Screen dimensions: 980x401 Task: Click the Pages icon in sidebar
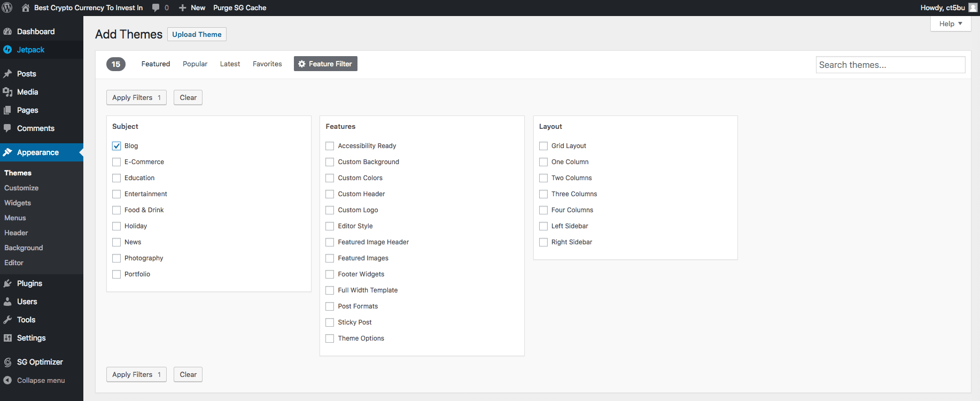(x=7, y=110)
